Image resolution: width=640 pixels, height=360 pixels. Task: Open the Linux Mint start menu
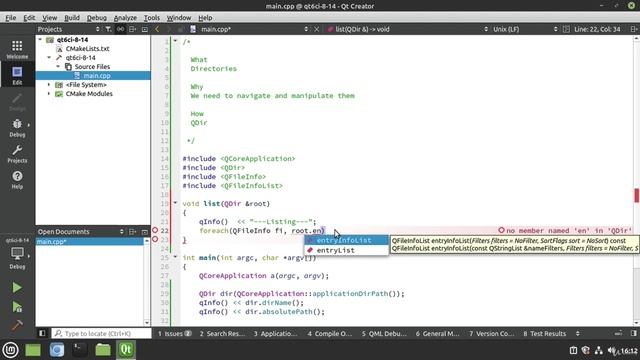point(10,350)
